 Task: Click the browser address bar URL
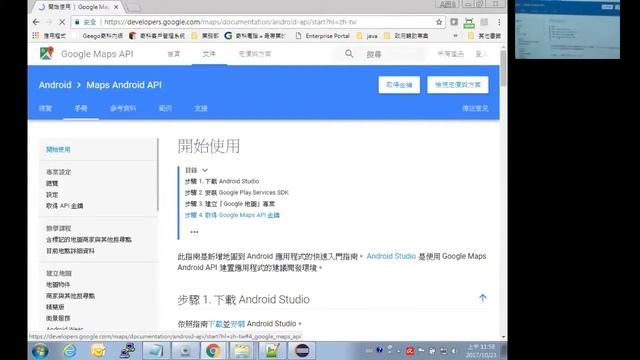230,22
